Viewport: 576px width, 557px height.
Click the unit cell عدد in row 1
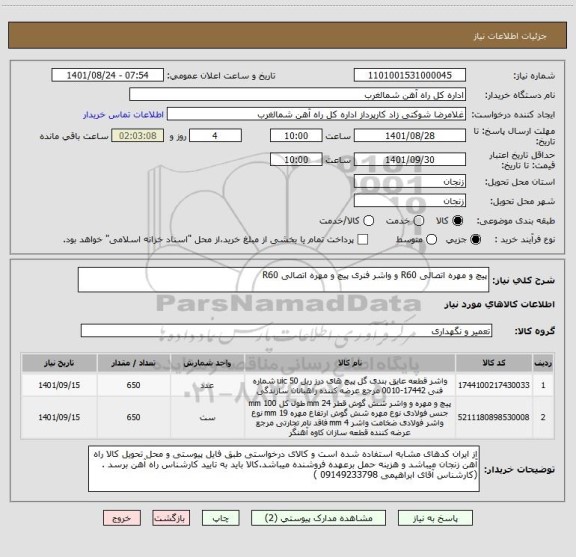tap(207, 385)
